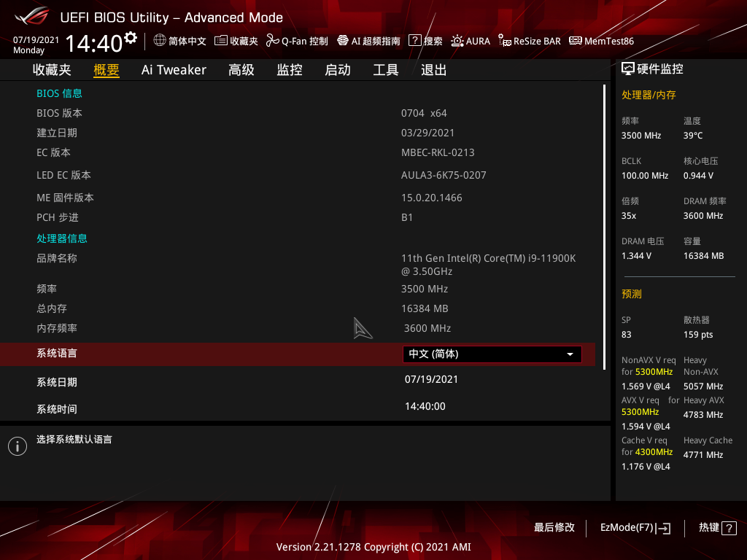
Task: Click the temperature value 39°C
Action: (x=693, y=136)
